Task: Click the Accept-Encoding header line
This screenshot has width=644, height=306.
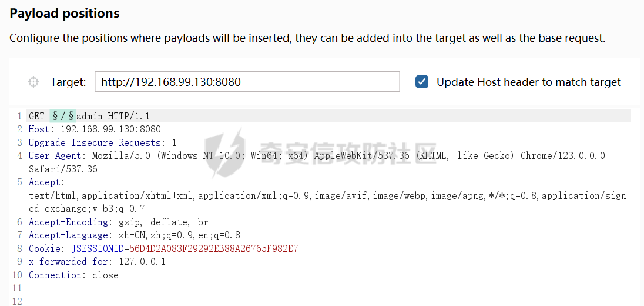Action: point(118,222)
